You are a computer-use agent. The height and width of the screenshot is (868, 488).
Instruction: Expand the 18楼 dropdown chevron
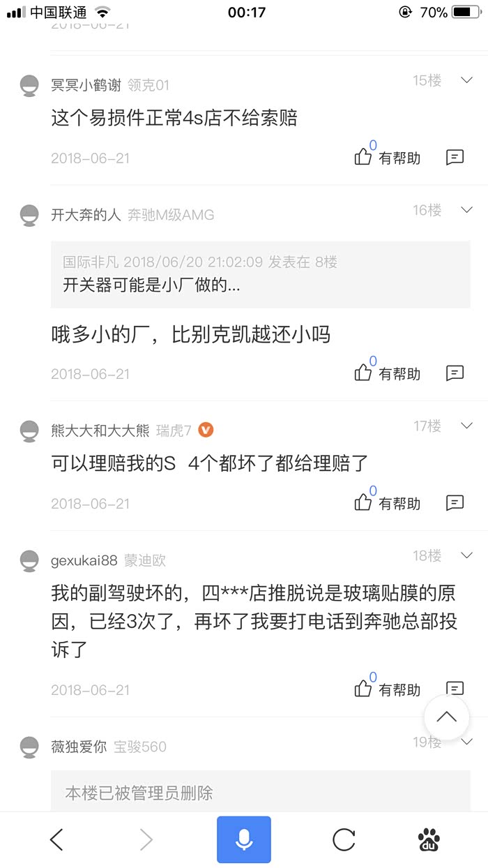click(467, 555)
